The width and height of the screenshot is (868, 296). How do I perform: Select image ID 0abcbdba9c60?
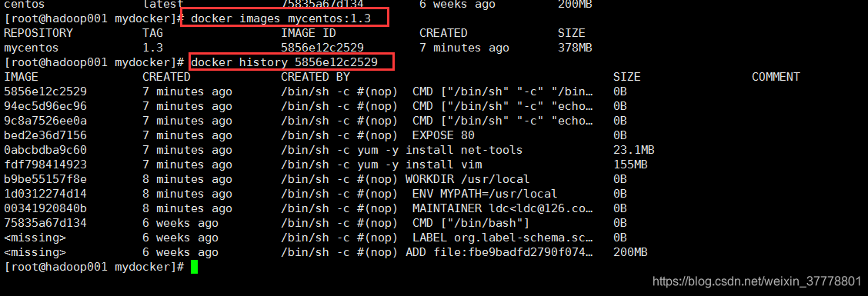point(45,150)
